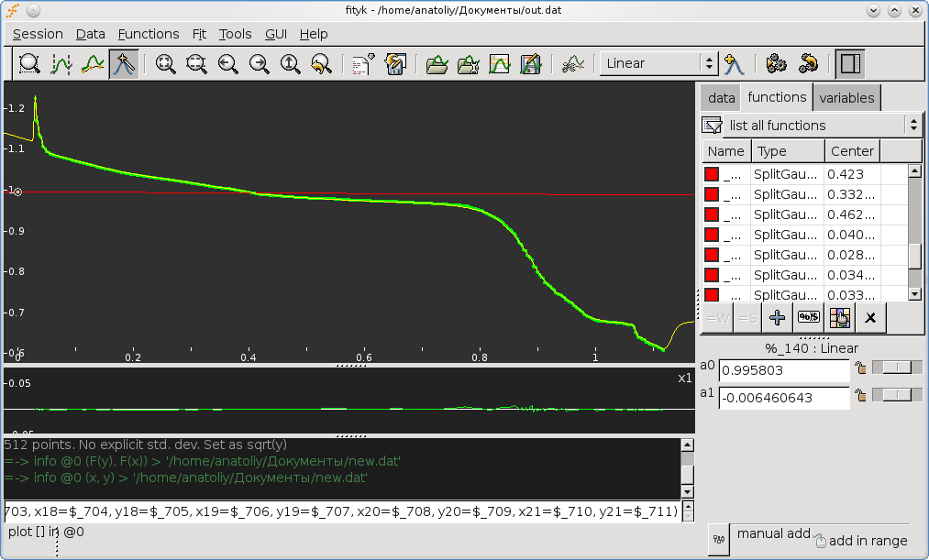929x560 pixels.
Task: Click the status bar configuration icon button
Action: coord(719,539)
